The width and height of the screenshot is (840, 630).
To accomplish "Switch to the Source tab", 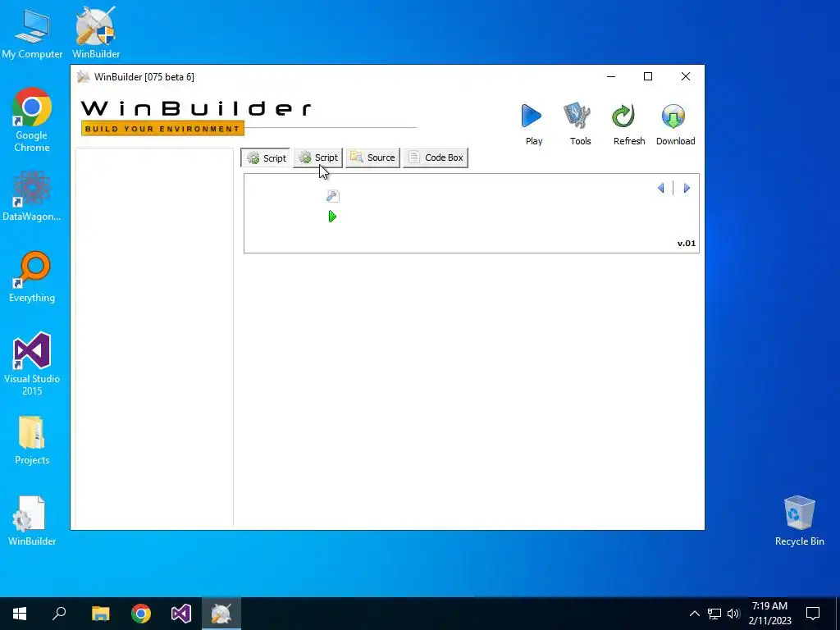I will (373, 158).
